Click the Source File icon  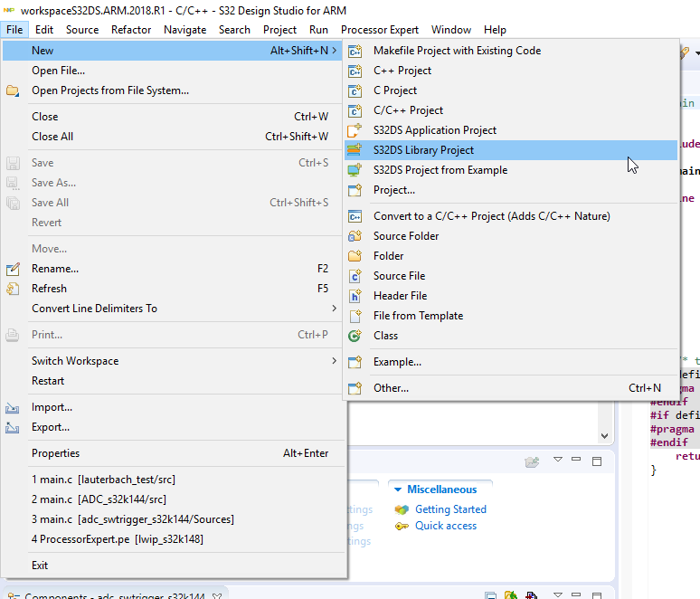[x=355, y=276]
